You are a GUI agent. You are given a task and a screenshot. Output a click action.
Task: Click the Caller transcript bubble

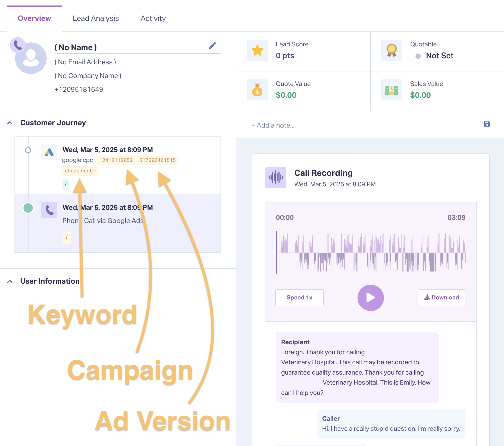(x=391, y=424)
